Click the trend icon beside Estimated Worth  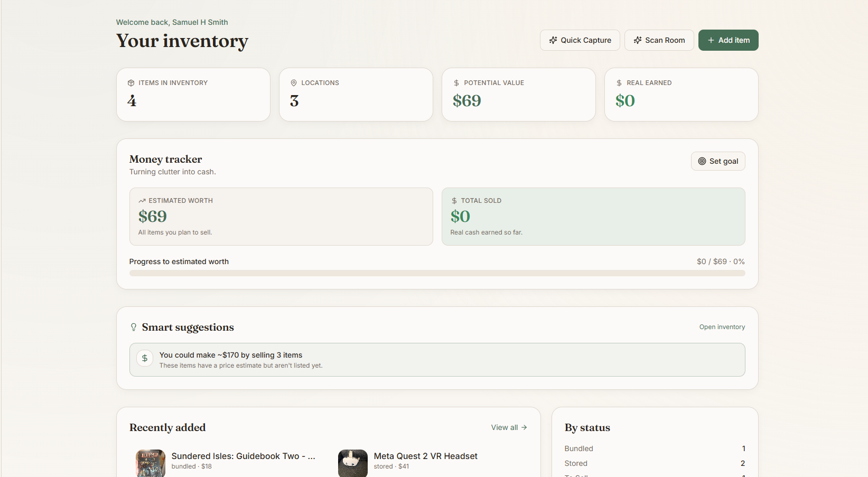[142, 201]
